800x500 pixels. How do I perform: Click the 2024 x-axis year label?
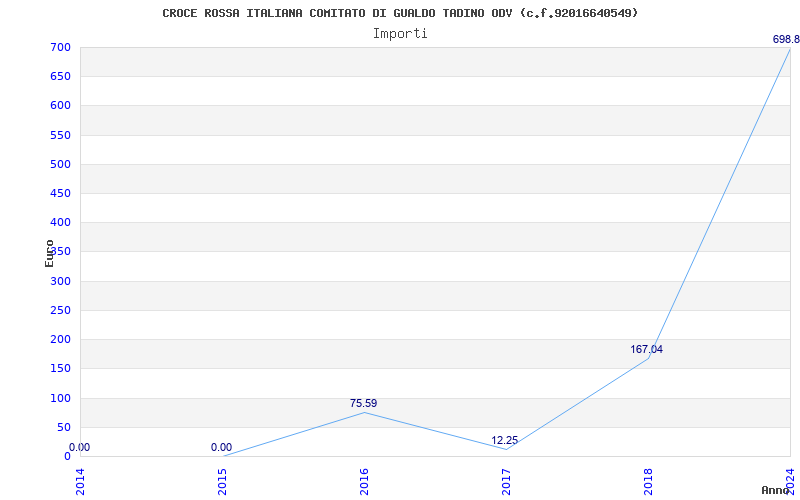790,482
